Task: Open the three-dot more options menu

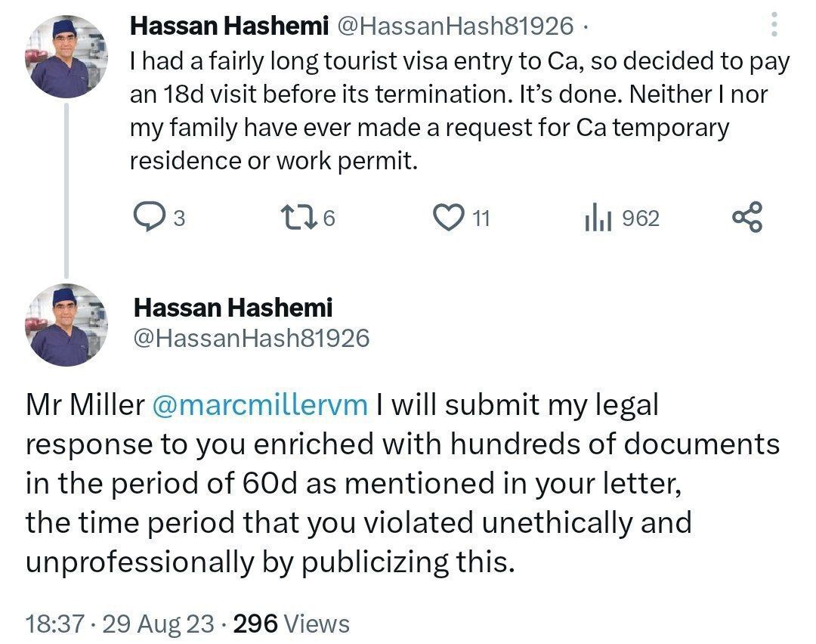Action: pos(774,25)
